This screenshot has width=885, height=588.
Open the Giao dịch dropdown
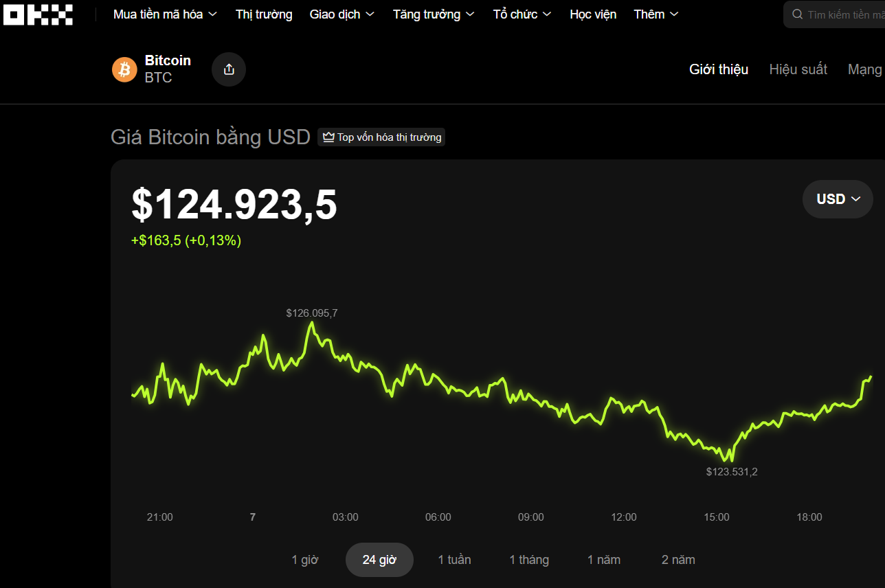tap(341, 14)
